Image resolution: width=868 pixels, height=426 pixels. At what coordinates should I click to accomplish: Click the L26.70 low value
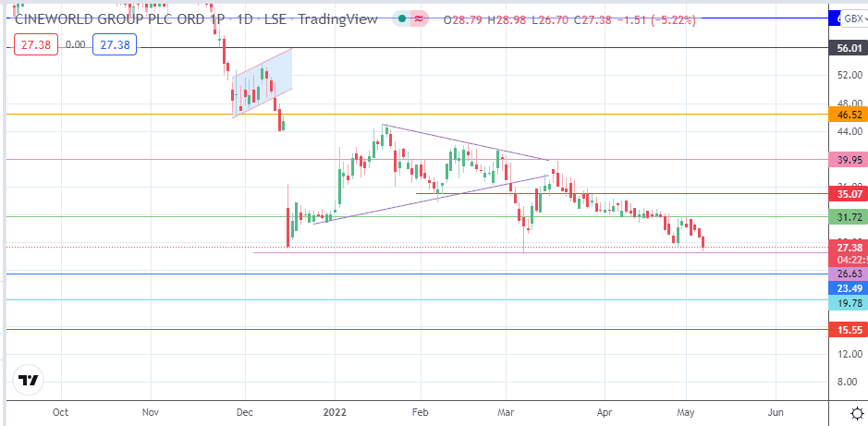coord(550,20)
